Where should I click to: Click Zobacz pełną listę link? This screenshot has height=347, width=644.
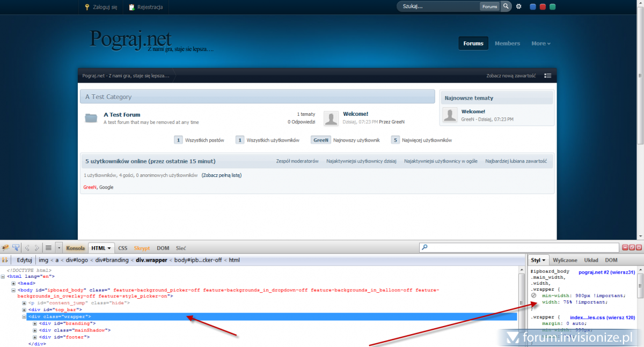[222, 175]
